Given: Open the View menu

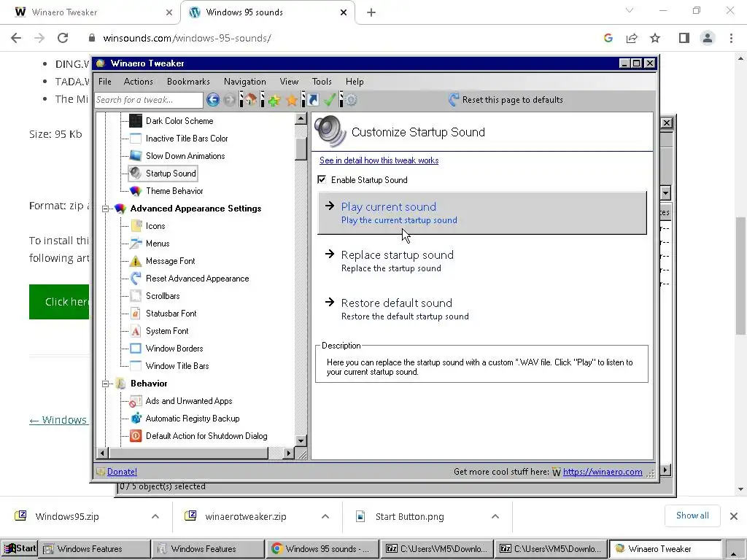Looking at the screenshot, I should [x=289, y=82].
